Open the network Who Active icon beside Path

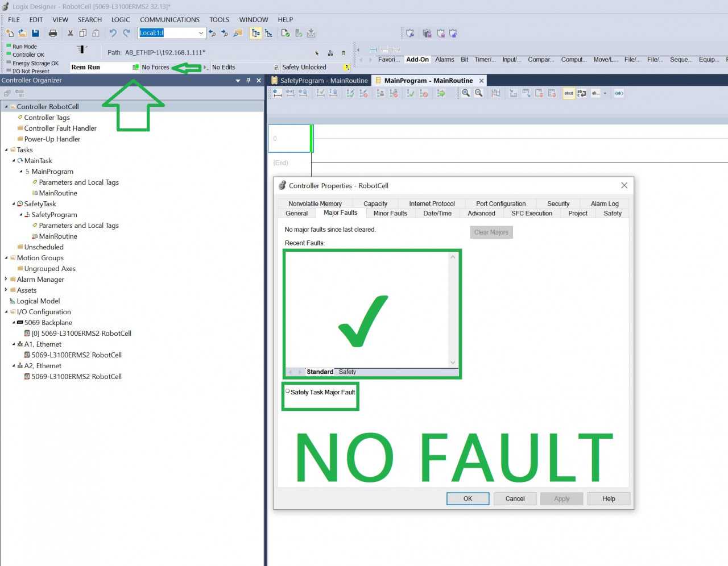pyautogui.click(x=330, y=53)
